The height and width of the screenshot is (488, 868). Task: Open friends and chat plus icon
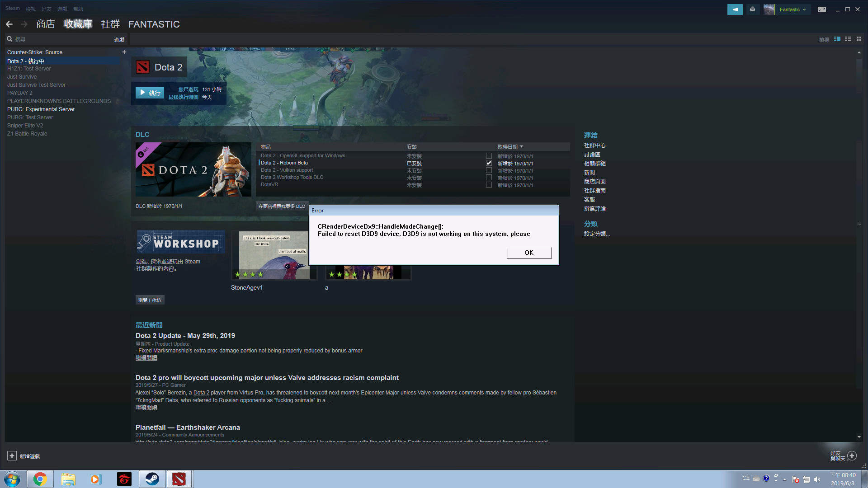tap(852, 455)
